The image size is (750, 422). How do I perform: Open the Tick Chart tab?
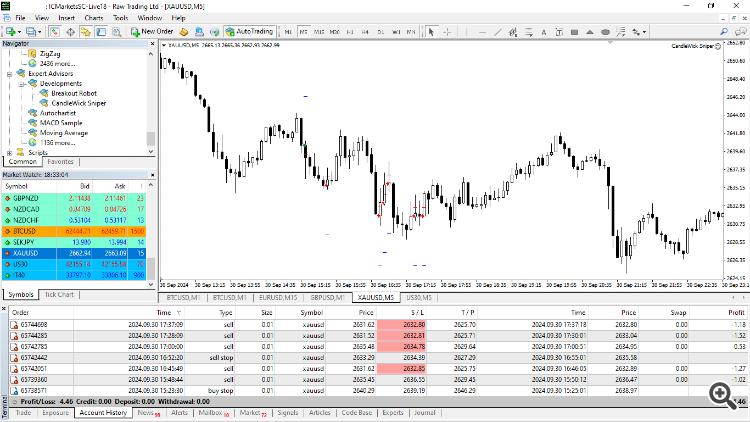coord(59,295)
